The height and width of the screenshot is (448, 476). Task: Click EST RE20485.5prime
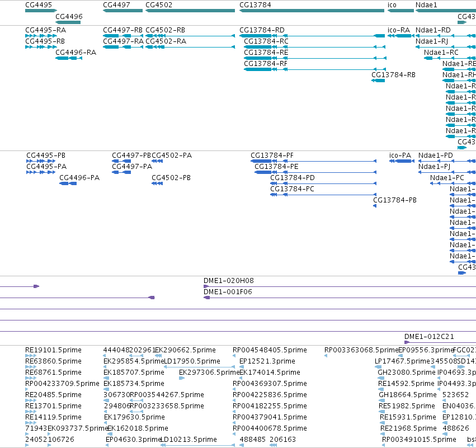(54, 395)
